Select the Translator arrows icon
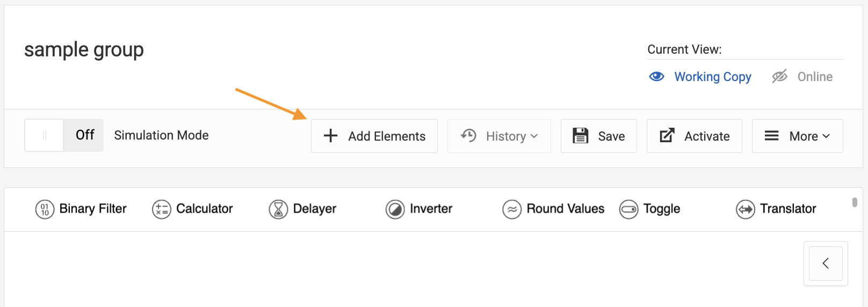 (x=746, y=209)
